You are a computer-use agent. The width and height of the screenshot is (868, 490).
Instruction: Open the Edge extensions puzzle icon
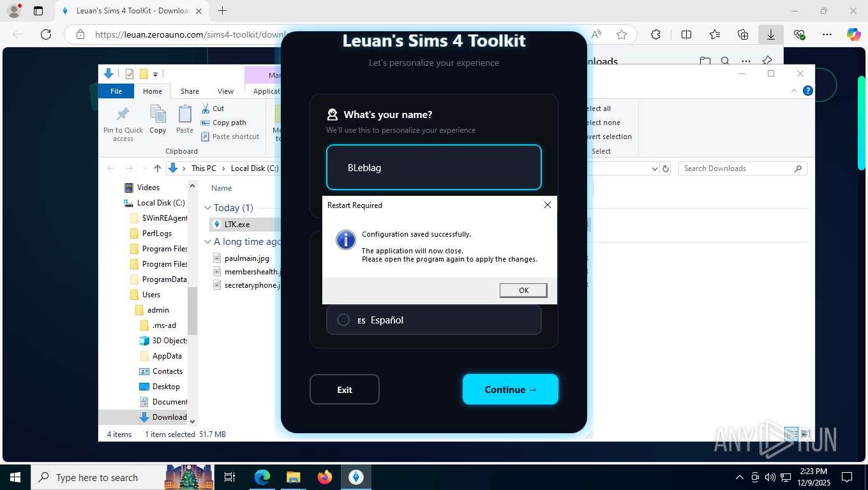(x=655, y=34)
